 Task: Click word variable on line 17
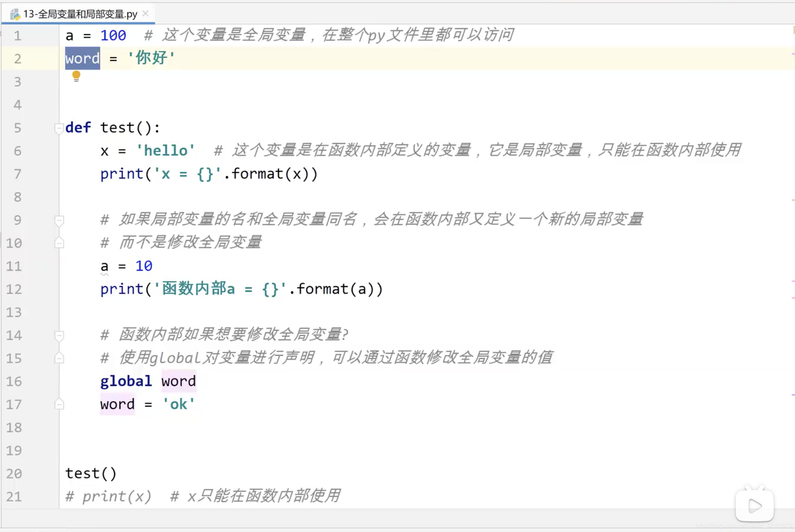(x=118, y=404)
